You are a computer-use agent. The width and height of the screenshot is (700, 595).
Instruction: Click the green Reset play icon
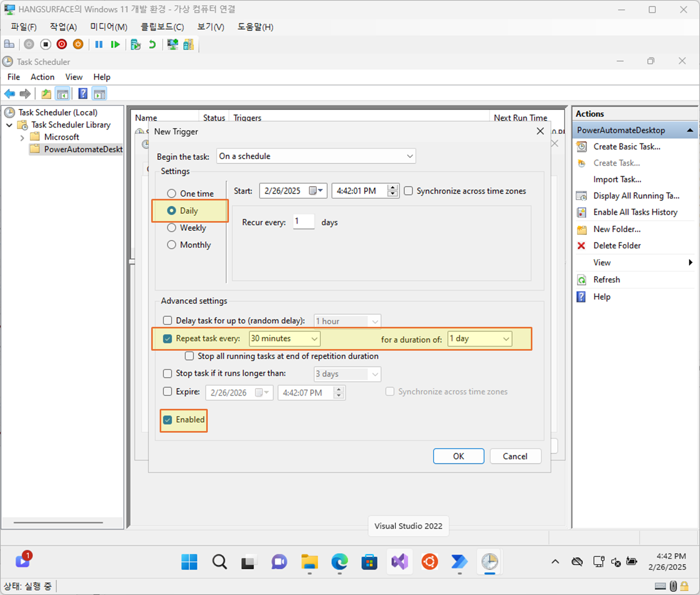(x=115, y=44)
